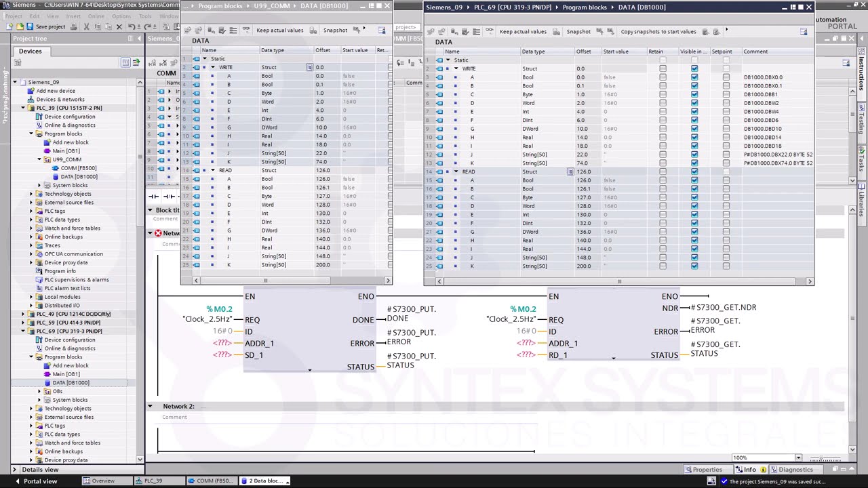Toggle the Setpoint checkbox for WRITE row H Real

click(x=726, y=138)
